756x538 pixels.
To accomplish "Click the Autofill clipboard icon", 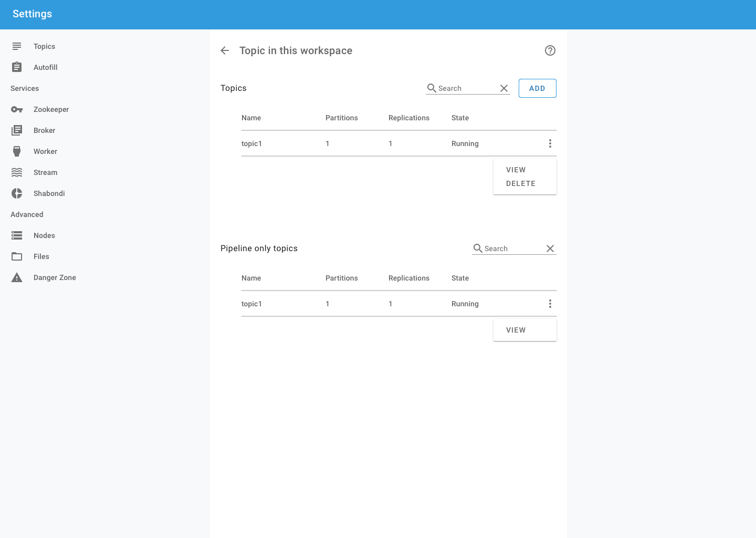I will 17,67.
